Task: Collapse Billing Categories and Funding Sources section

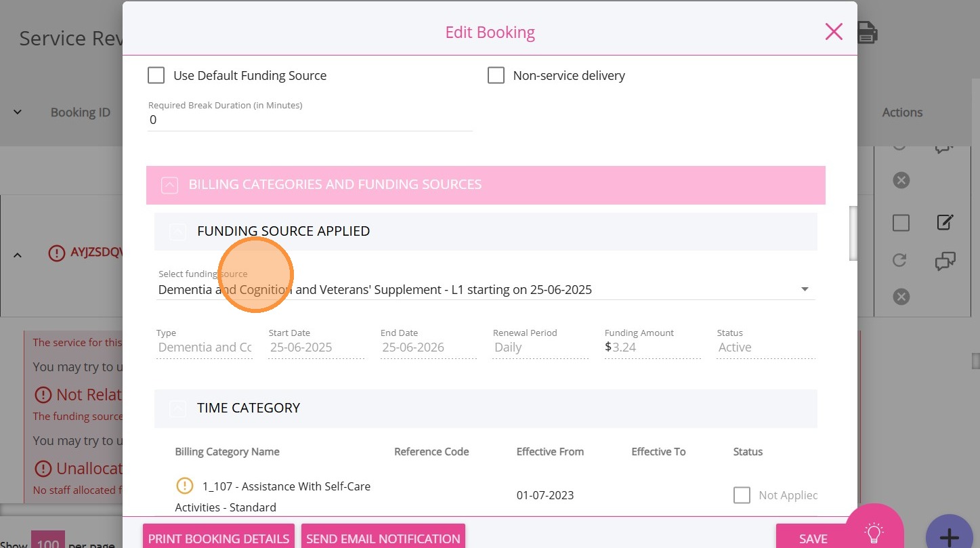Action: [169, 185]
